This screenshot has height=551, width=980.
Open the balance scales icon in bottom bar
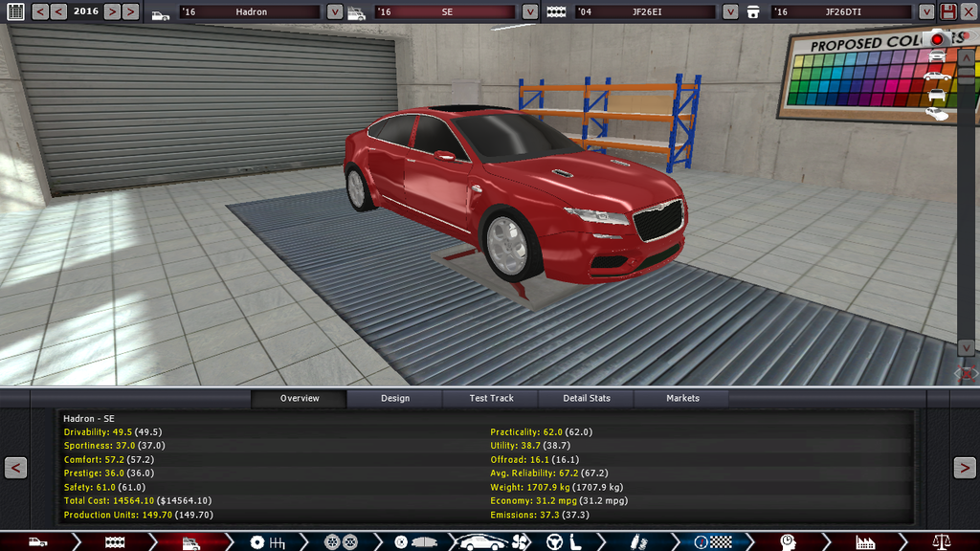[x=942, y=542]
